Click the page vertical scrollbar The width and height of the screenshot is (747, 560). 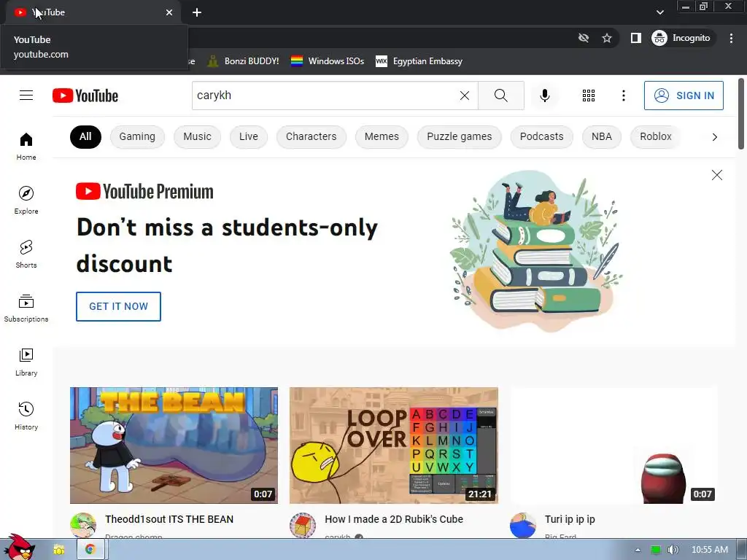741,114
